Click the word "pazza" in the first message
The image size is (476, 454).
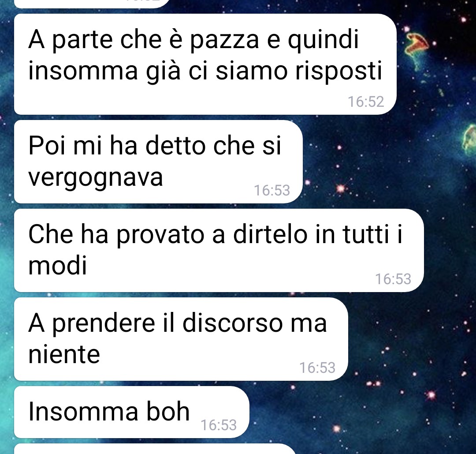(x=225, y=41)
